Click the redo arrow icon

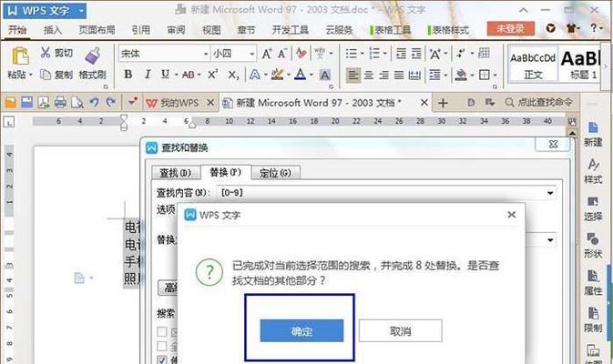(x=110, y=102)
